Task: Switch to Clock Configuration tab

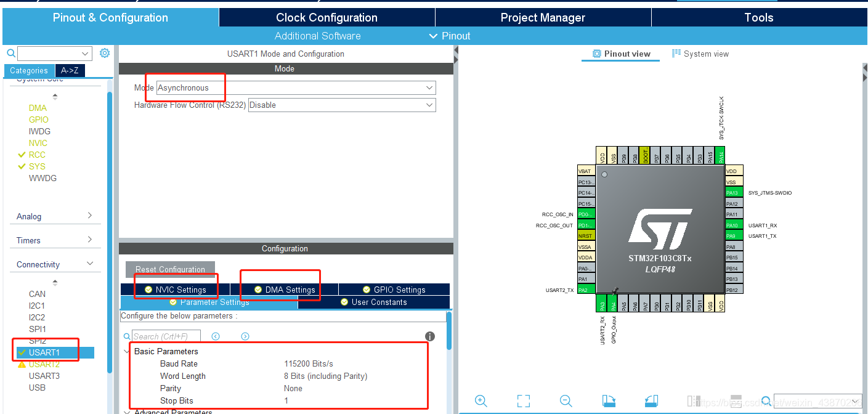Action: pos(327,17)
